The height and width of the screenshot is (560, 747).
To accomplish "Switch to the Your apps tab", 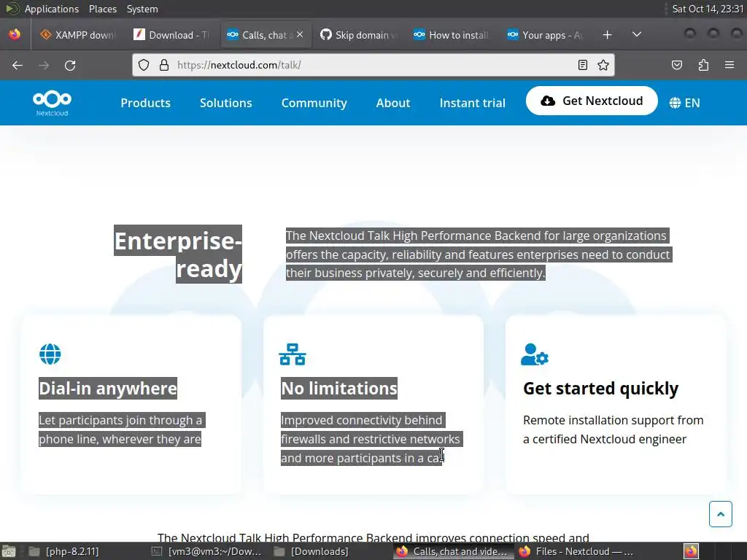I will [546, 35].
